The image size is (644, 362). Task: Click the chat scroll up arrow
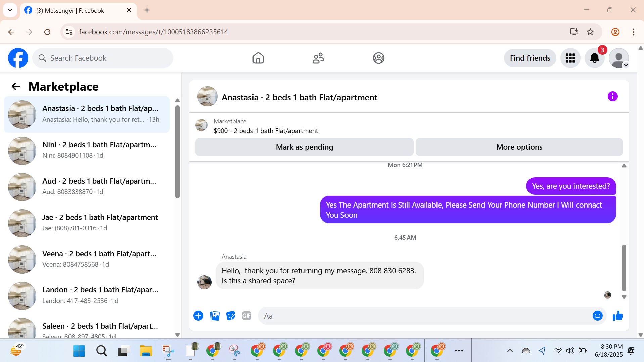(624, 166)
